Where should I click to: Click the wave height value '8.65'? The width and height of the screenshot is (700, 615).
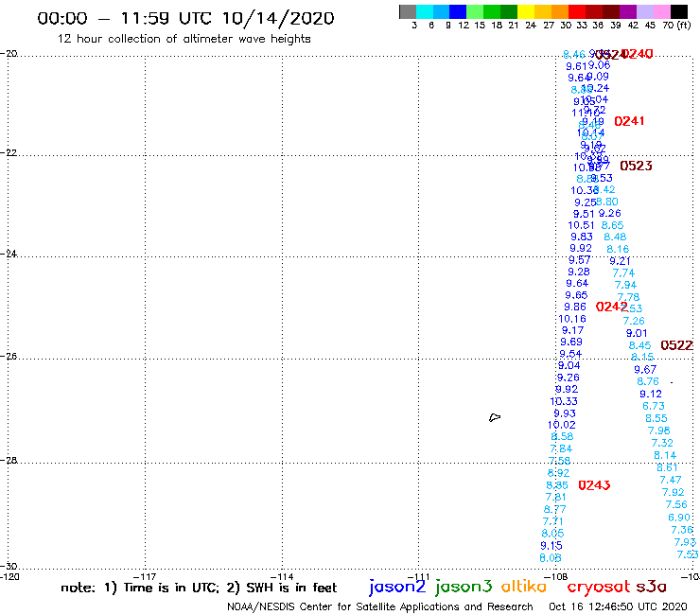click(x=613, y=225)
